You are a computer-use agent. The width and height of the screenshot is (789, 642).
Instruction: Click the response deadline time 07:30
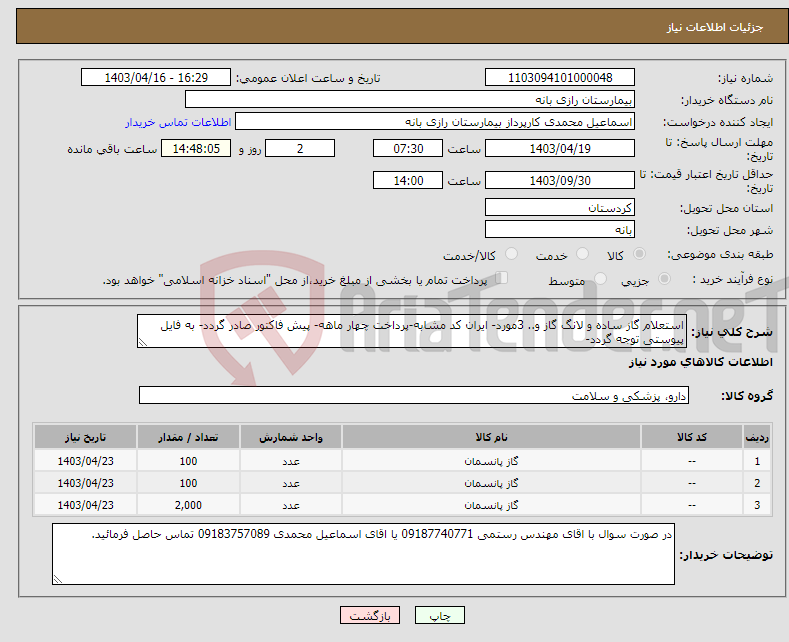(408, 148)
